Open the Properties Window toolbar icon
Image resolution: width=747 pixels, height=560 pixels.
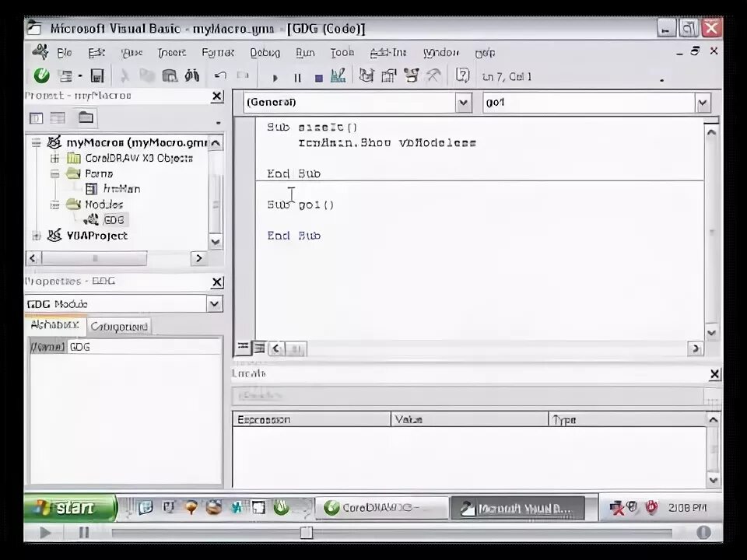(389, 75)
